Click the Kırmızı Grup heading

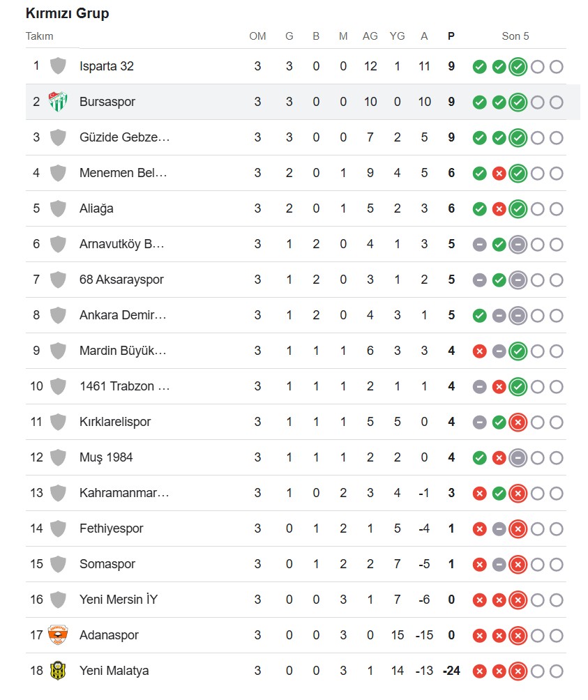point(68,13)
